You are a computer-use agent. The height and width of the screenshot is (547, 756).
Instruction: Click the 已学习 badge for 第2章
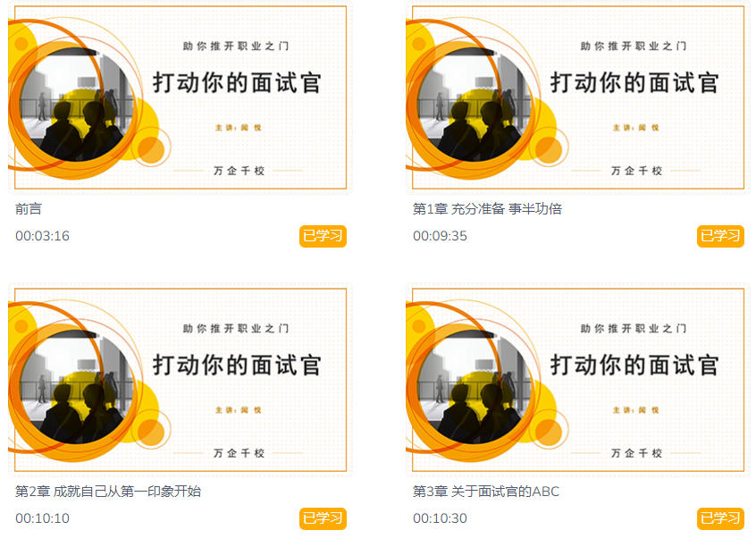pyautogui.click(x=323, y=518)
